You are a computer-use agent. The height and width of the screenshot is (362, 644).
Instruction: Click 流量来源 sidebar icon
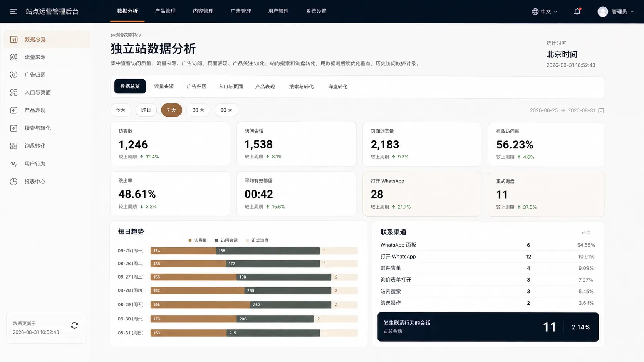[13, 57]
